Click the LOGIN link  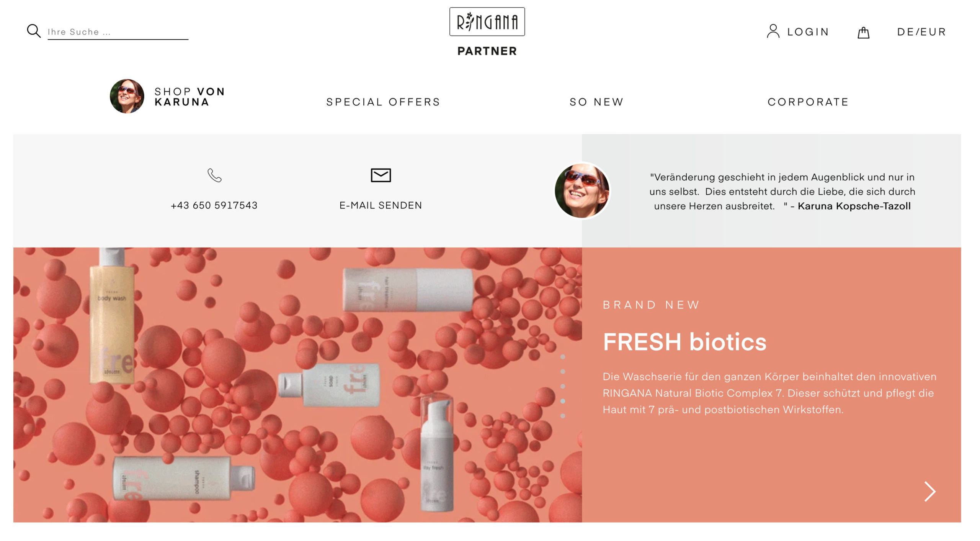click(808, 32)
